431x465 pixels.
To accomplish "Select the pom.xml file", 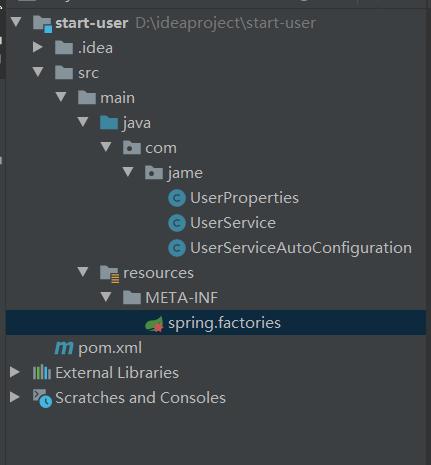I will (x=110, y=348).
